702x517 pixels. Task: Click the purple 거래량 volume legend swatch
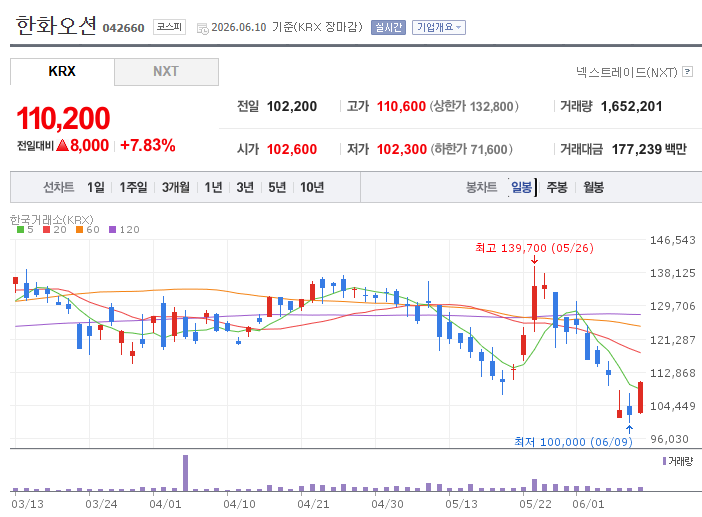coord(664,461)
